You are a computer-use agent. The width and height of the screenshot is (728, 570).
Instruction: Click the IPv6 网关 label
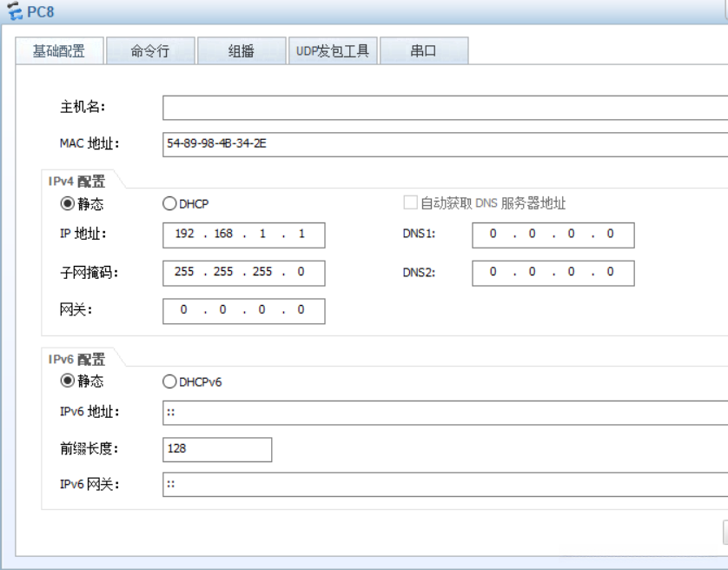tap(89, 485)
